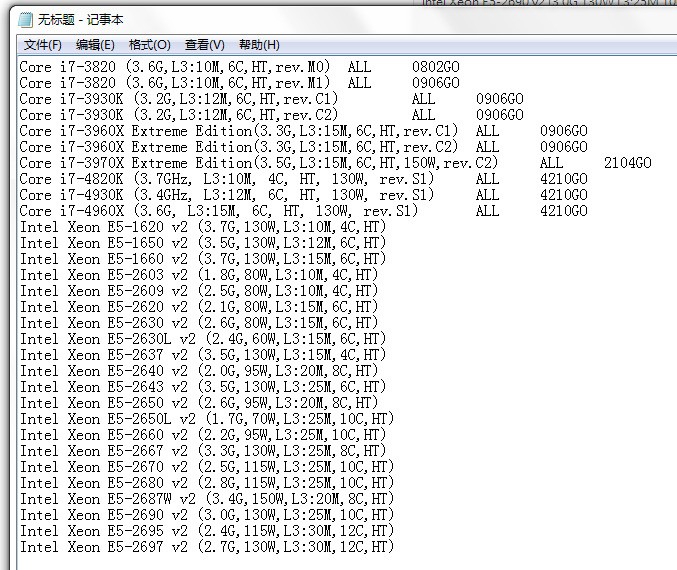Click the Intel Xeon E5-2680 v2 line

coord(207,482)
